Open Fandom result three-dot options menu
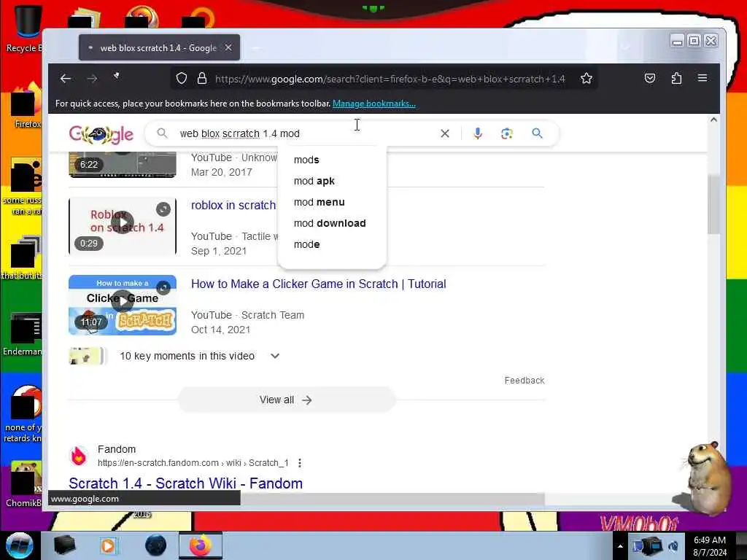The height and width of the screenshot is (560, 747). click(x=300, y=463)
